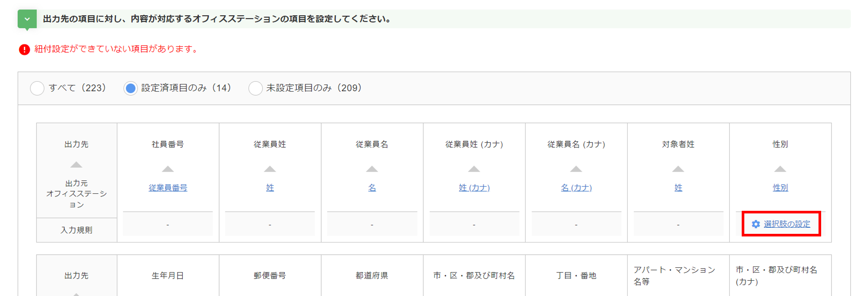Click the arrow icon under 対象者姓
The image size is (868, 296).
tap(678, 169)
